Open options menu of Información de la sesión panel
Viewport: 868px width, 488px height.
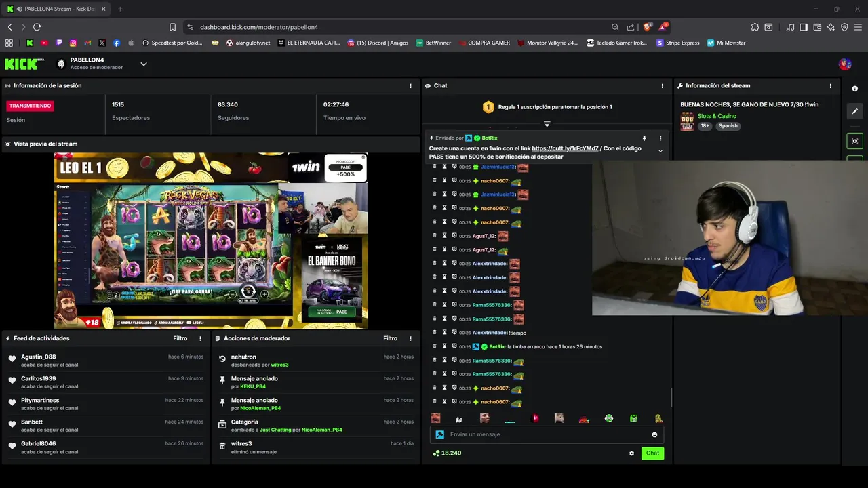click(x=410, y=86)
